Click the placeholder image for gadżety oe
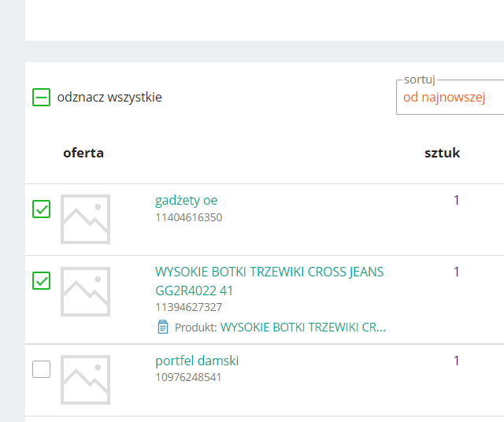504x422 pixels. pos(85,219)
